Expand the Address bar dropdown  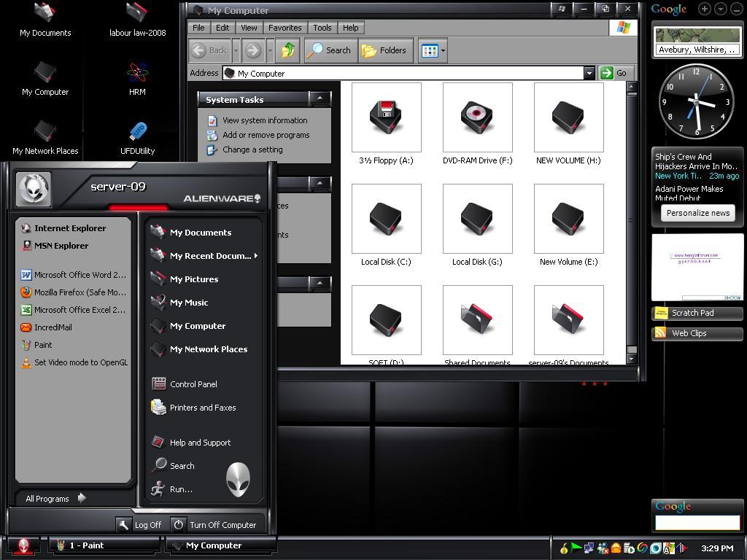pyautogui.click(x=589, y=73)
